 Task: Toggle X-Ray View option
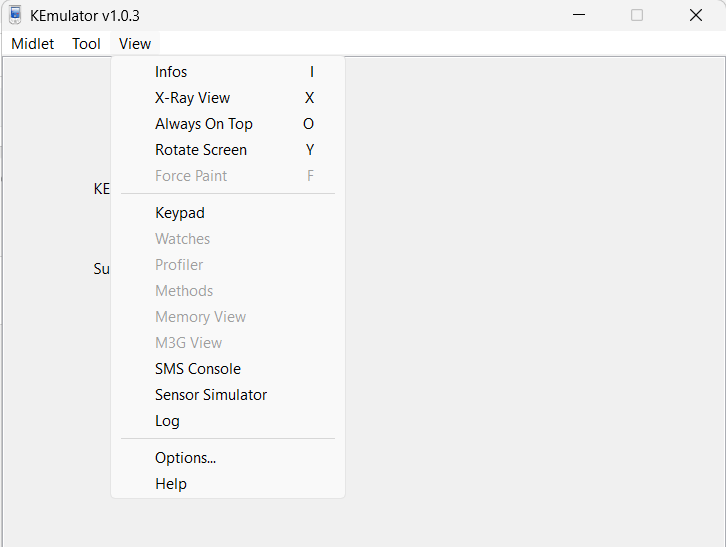(192, 98)
